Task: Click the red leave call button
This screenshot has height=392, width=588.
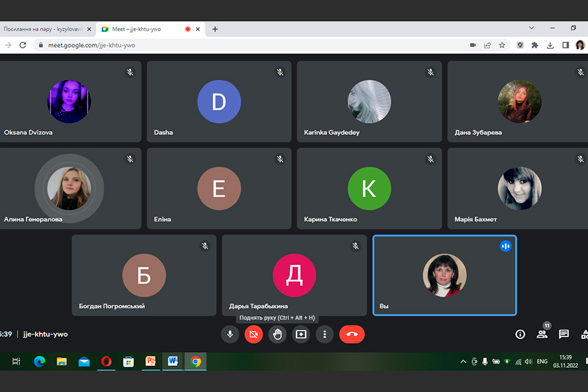Action: [x=351, y=334]
